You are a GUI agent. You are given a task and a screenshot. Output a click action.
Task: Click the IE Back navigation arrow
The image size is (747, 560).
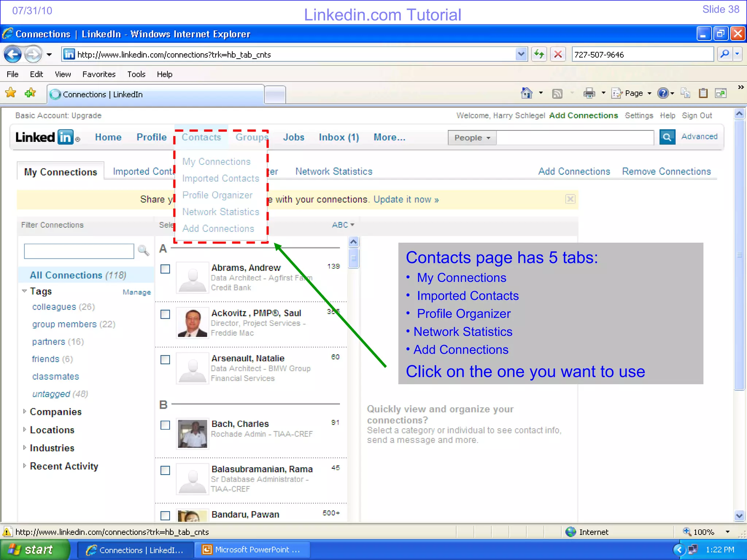coord(13,55)
